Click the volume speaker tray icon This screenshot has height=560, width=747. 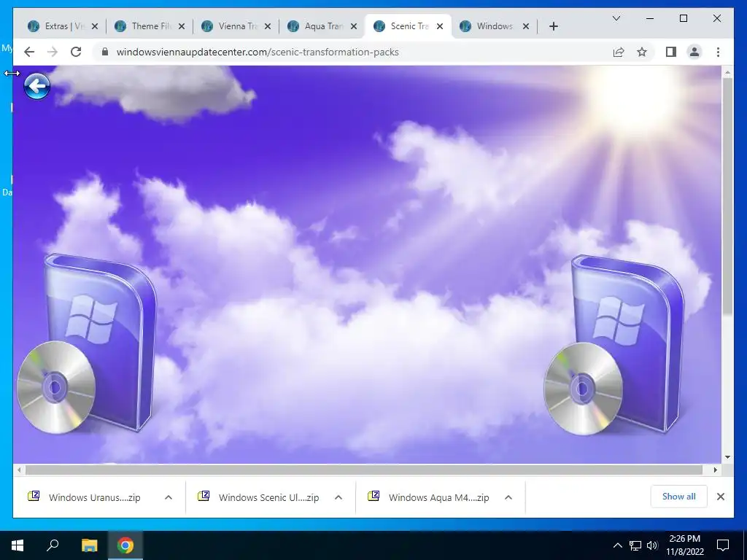tap(652, 545)
